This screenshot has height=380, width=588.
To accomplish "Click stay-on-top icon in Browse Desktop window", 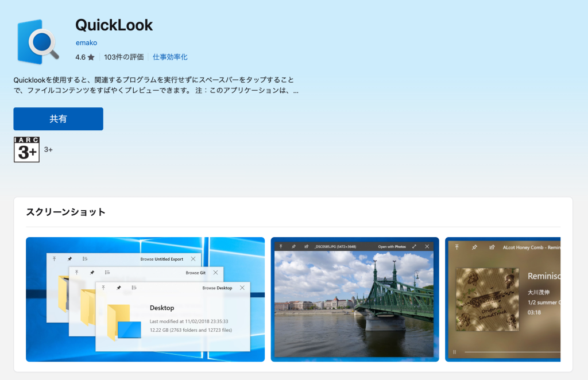I will pyautogui.click(x=103, y=288).
